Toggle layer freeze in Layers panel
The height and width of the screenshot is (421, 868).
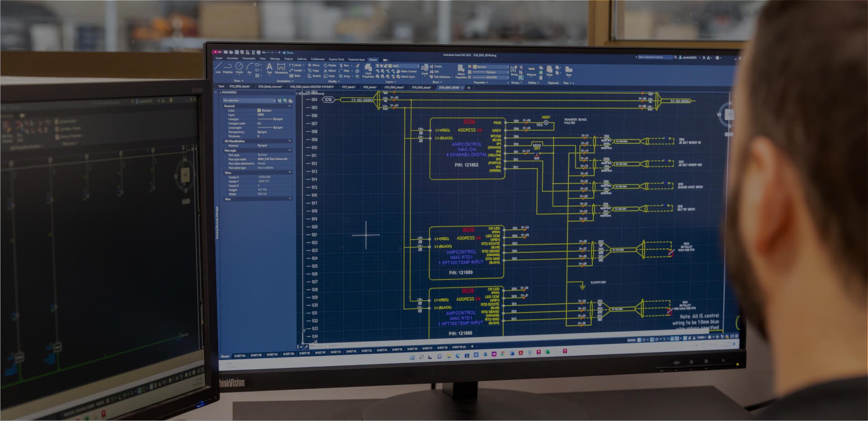click(381, 66)
